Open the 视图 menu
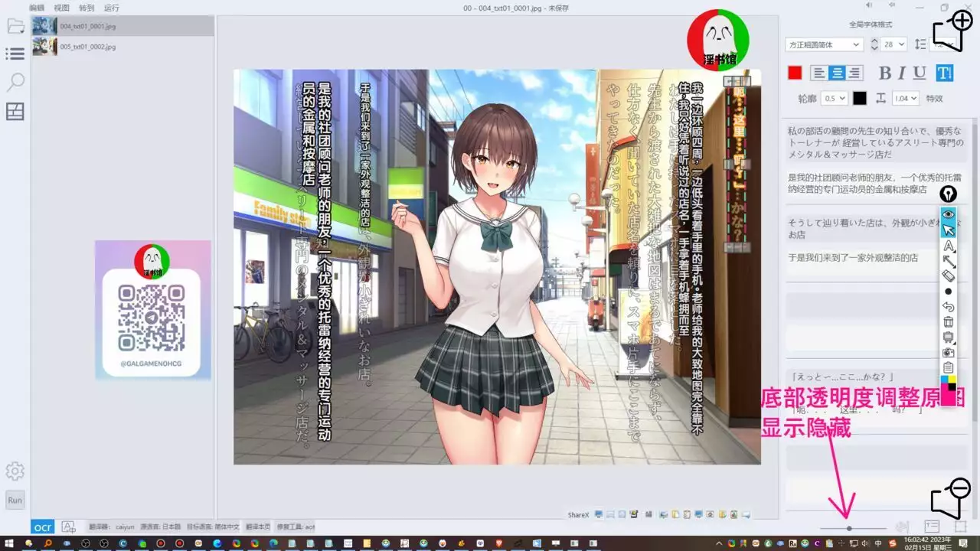The width and height of the screenshot is (980, 551). (61, 8)
